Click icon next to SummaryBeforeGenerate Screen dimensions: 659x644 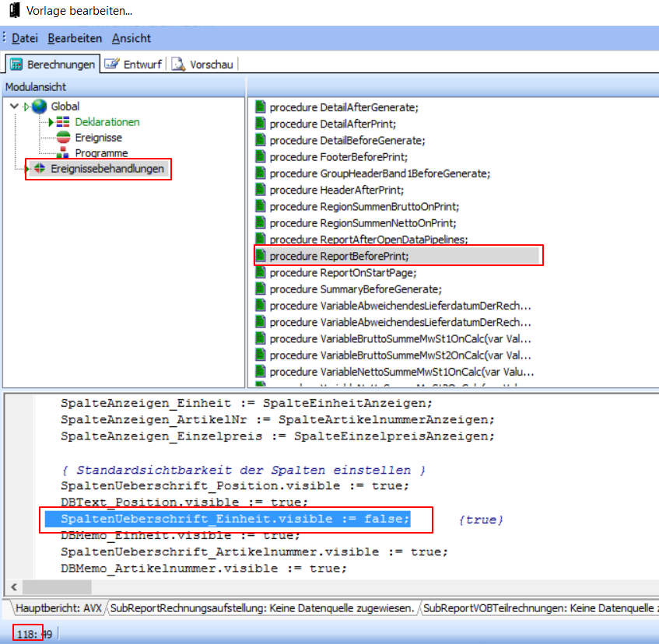pos(261,289)
